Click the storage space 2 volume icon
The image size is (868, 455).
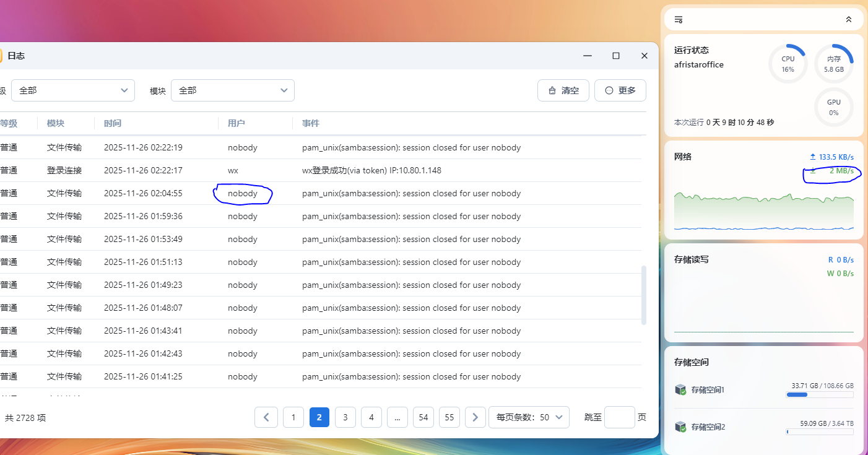point(680,427)
